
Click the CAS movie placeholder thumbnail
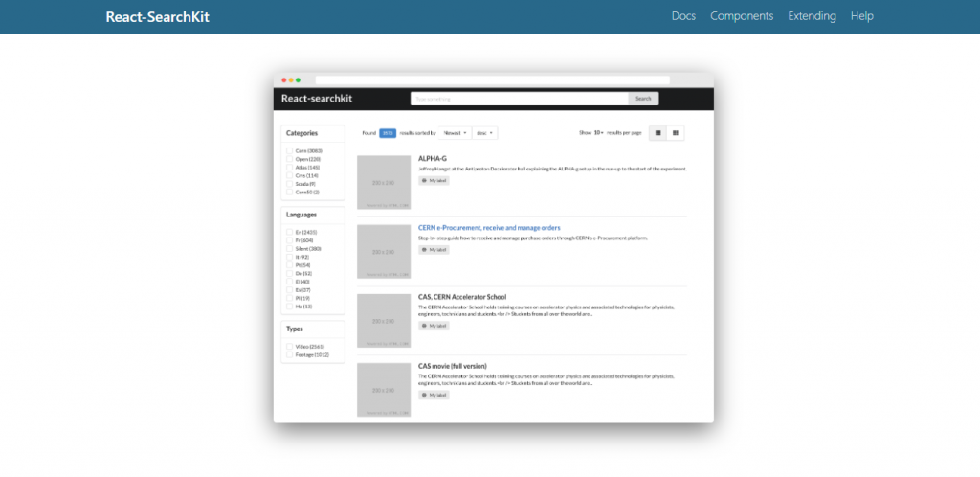click(x=384, y=390)
